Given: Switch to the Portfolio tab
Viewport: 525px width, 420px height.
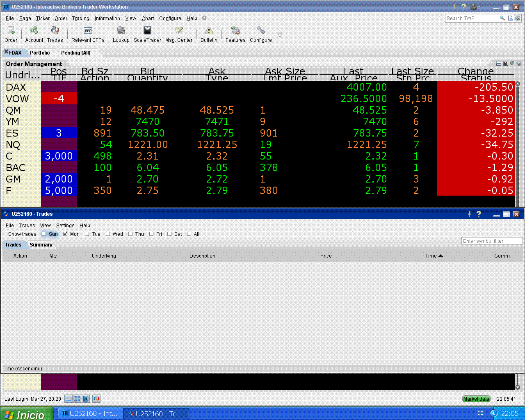Looking at the screenshot, I should [40, 52].
